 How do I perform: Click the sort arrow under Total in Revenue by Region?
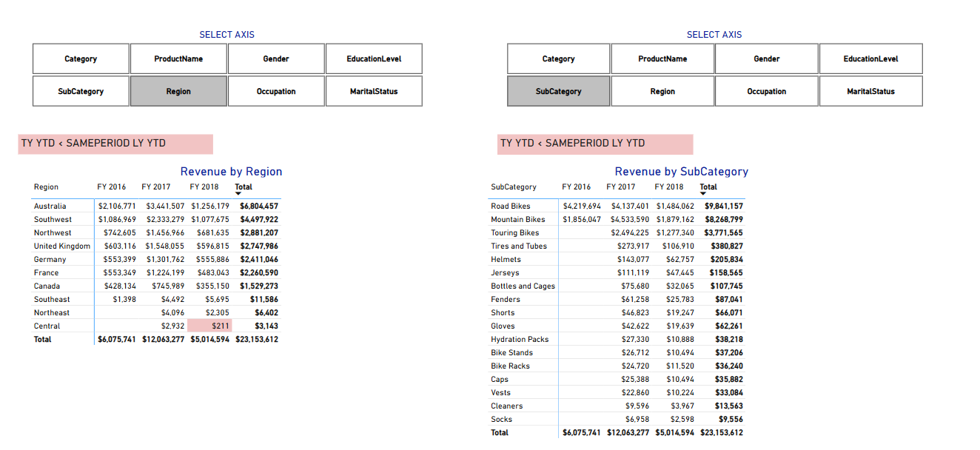(x=238, y=194)
